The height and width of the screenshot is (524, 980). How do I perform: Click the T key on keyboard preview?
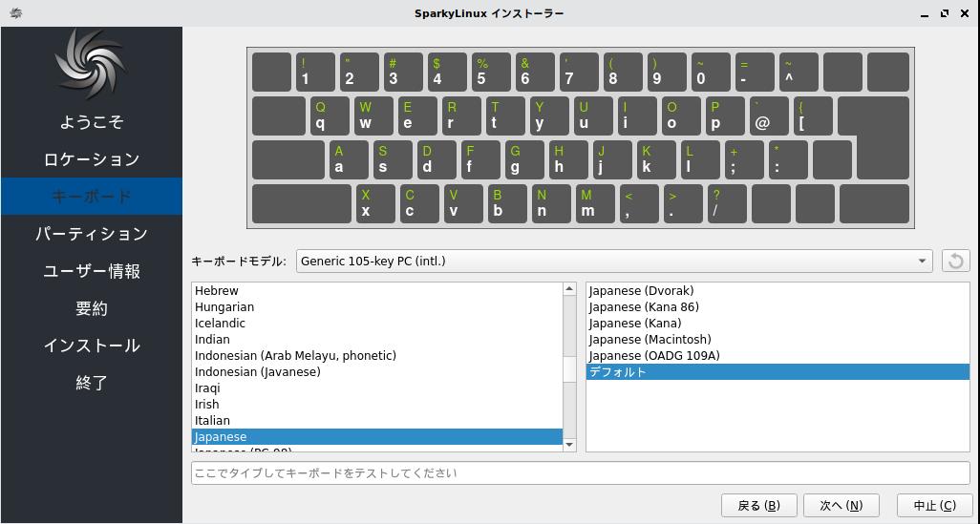pos(505,115)
